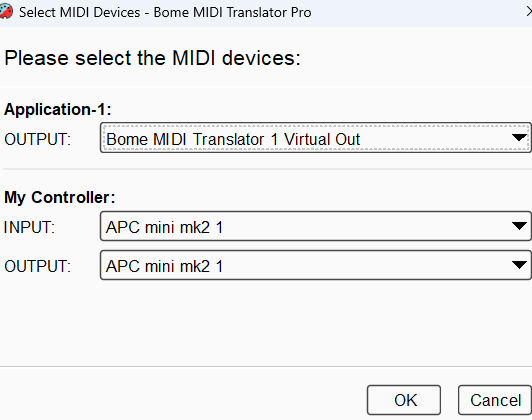Screen dimensions: 532x420
Task: Close the Select MIDI Devices dialog
Action: [529, 12]
